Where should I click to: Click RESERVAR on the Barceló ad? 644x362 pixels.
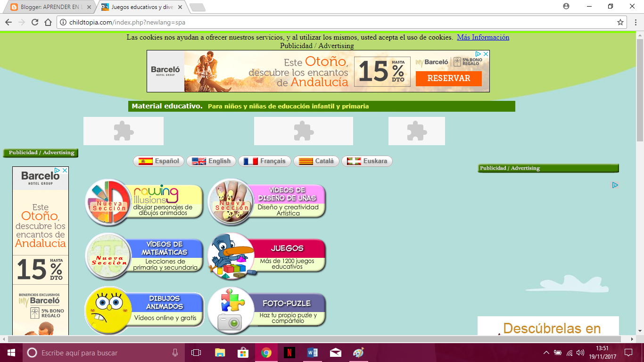[x=448, y=79]
